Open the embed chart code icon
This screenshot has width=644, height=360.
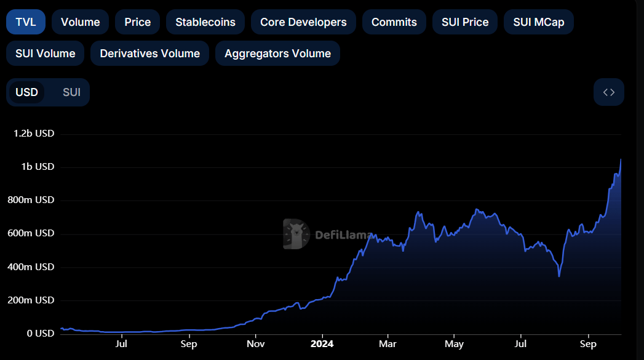pyautogui.click(x=608, y=92)
